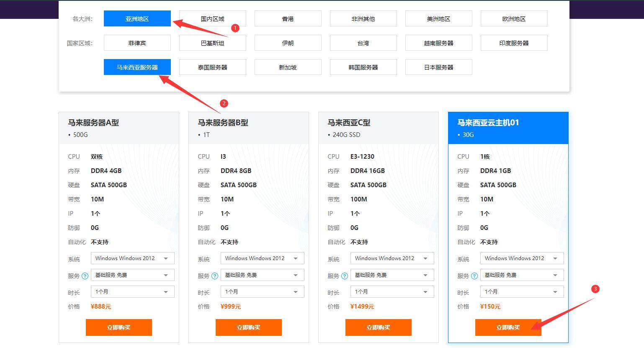Purchase the 马来服务器A型 plan
Viewport: 644px width, 348px height.
click(x=118, y=327)
